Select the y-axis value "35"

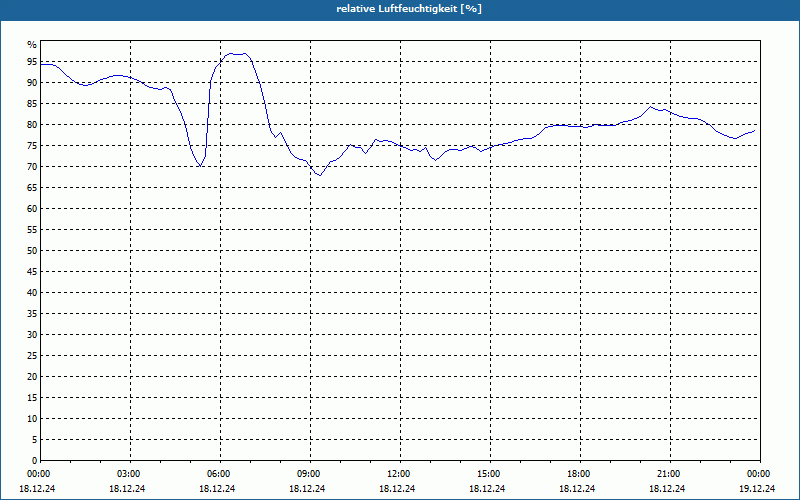32,313
